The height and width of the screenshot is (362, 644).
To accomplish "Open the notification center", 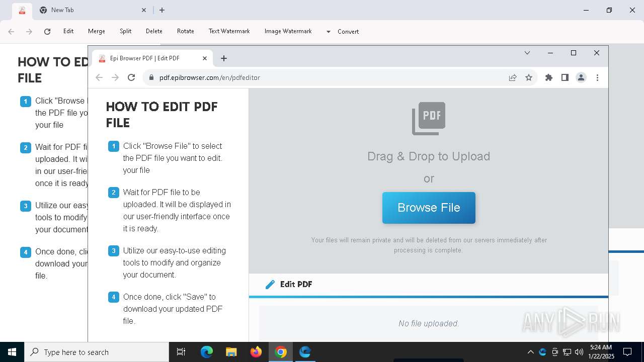I will (x=627, y=352).
